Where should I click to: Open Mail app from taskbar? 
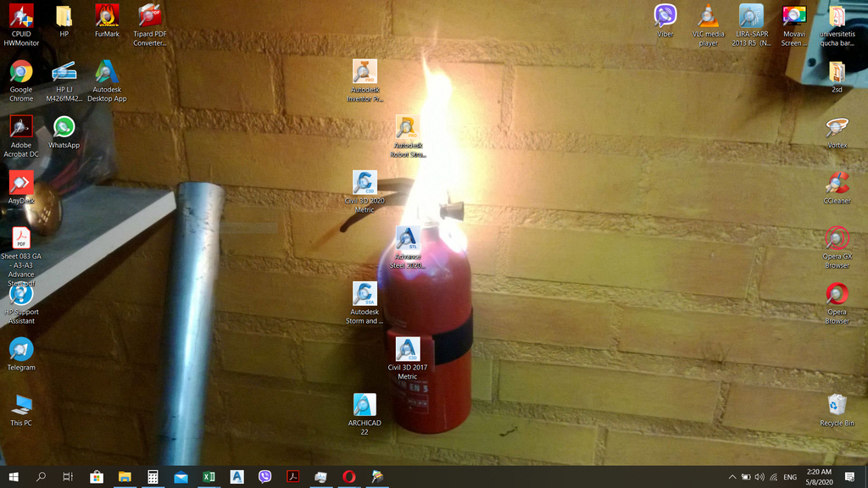coord(181,476)
